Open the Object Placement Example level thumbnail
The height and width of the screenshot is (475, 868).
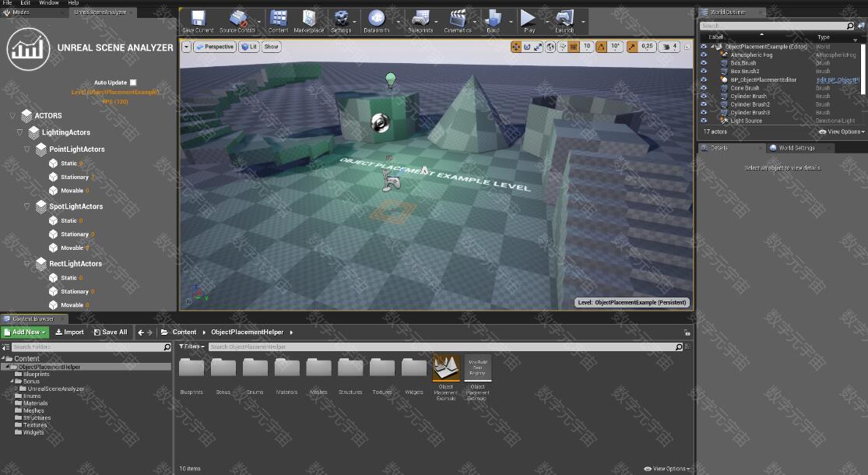click(446, 369)
